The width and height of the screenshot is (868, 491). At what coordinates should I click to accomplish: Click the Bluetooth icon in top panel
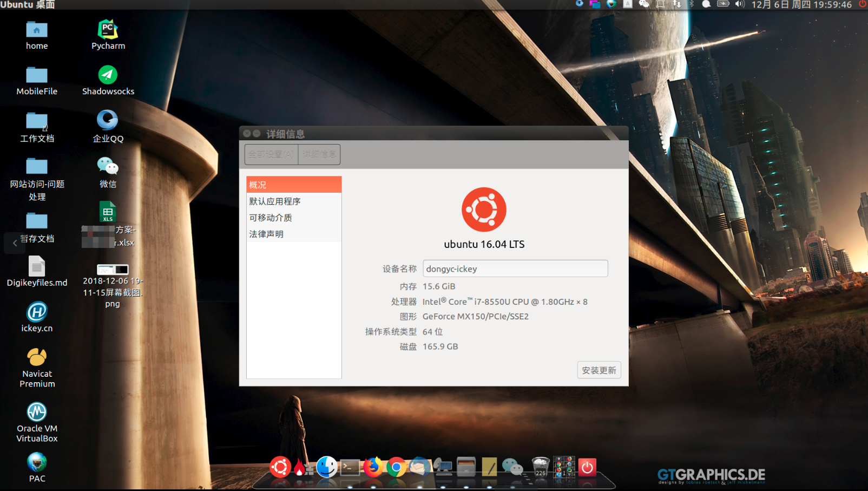coord(691,4)
